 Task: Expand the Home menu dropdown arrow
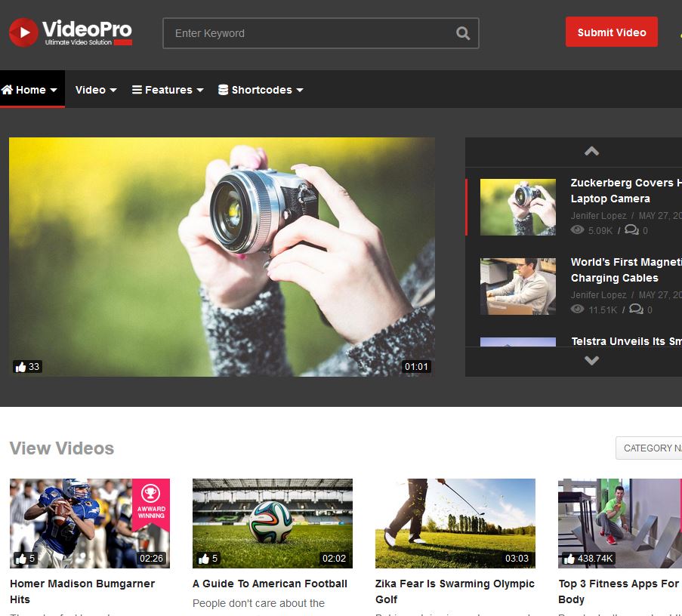(54, 90)
